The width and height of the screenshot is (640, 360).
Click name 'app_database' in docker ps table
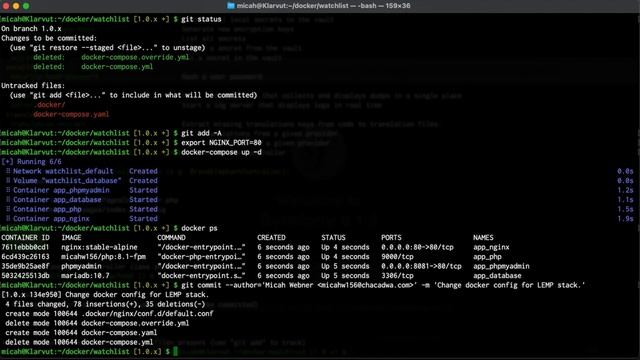coord(497,276)
